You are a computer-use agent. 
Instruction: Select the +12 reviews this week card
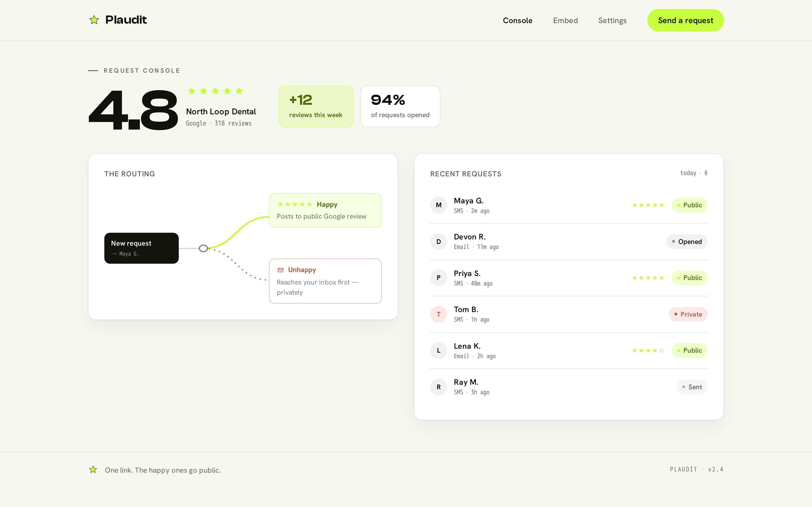coord(316,106)
